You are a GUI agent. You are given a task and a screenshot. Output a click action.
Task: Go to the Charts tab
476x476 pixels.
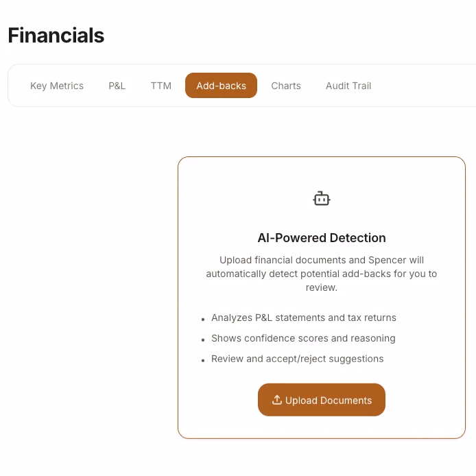286,86
